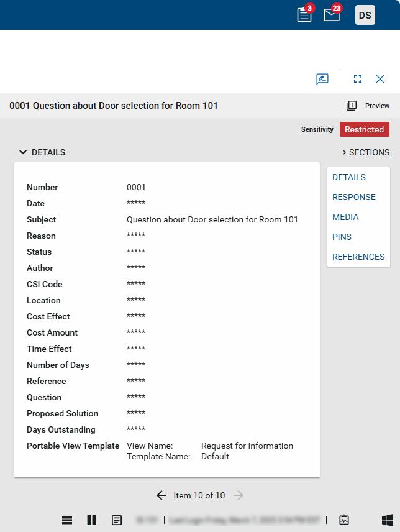Navigate to the PINS section
This screenshot has height=532, width=400.
click(x=342, y=237)
